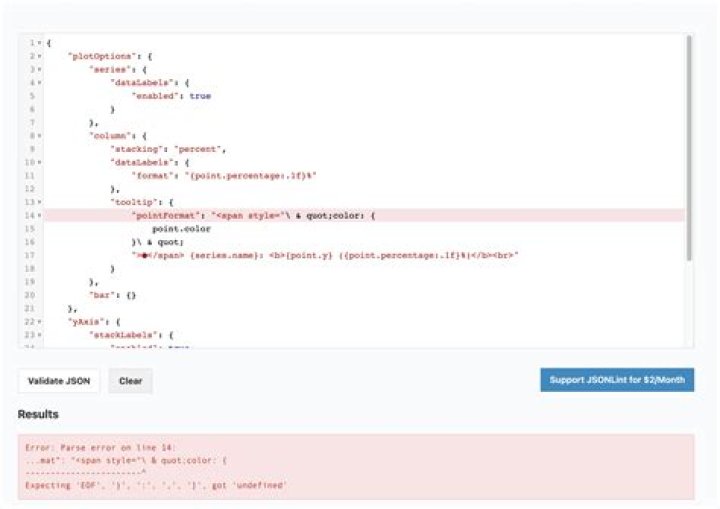Viewport: 720px width, 509px height.
Task: Clear the JSON editor contents
Action: tap(130, 381)
